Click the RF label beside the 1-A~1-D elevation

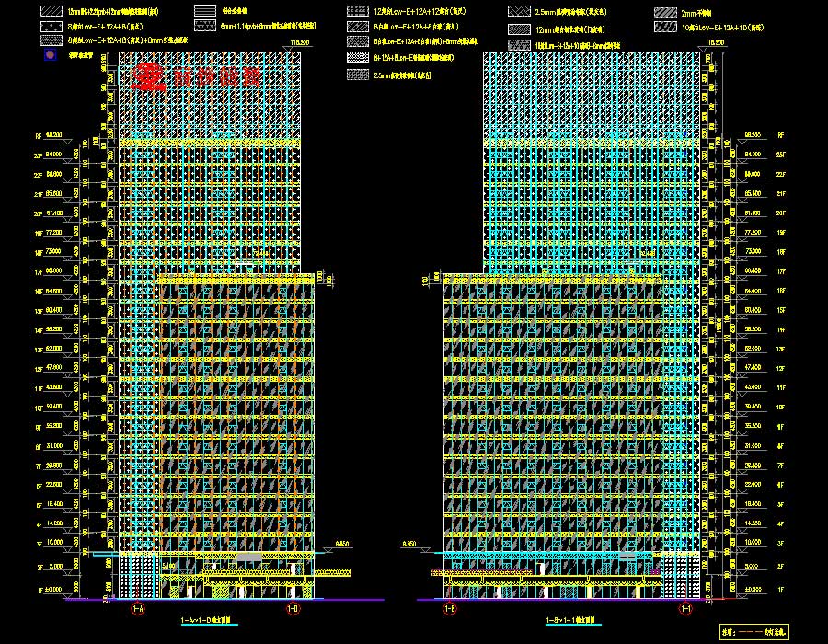coord(39,137)
